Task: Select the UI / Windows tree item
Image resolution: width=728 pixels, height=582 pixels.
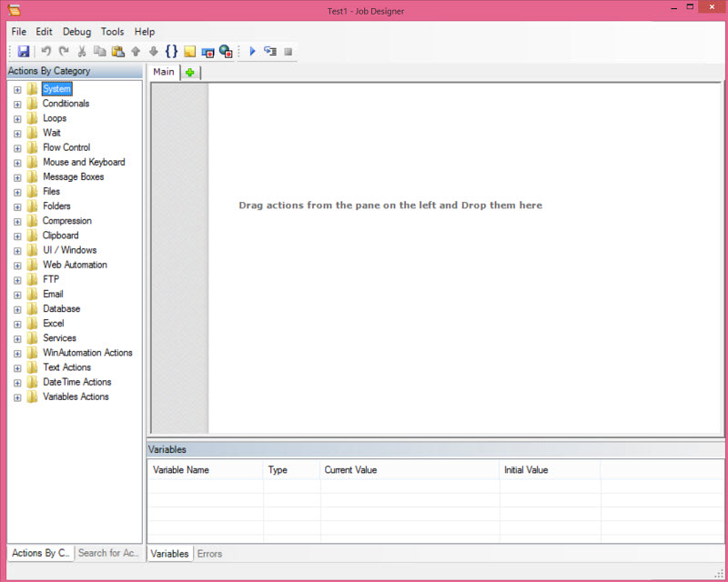Action: coord(70,250)
